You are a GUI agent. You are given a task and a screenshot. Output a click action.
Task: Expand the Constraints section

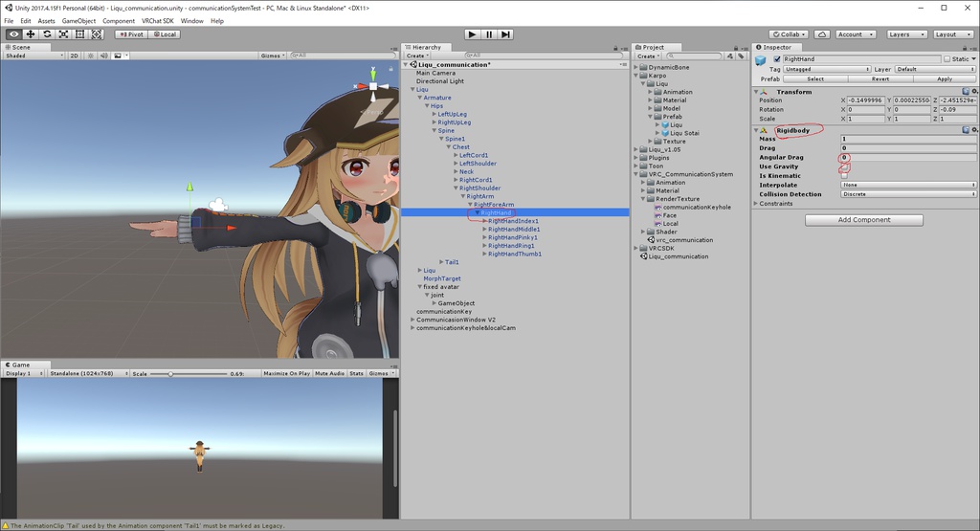point(756,204)
